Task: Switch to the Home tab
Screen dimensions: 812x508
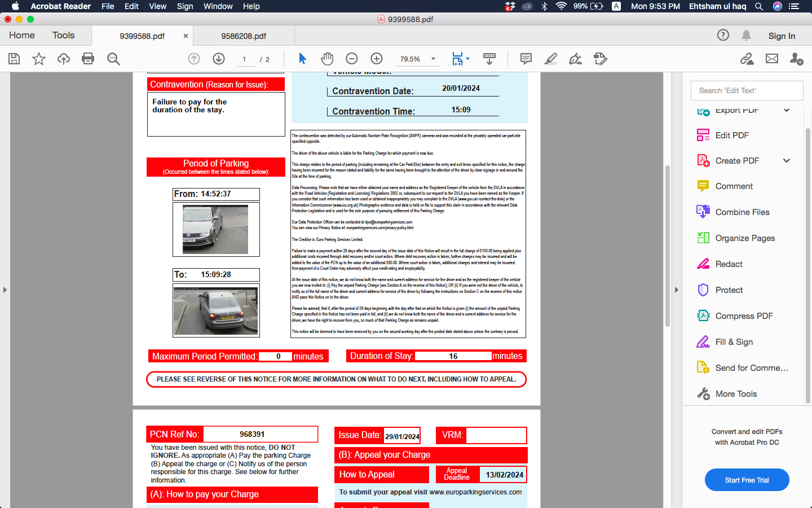Action: click(22, 35)
